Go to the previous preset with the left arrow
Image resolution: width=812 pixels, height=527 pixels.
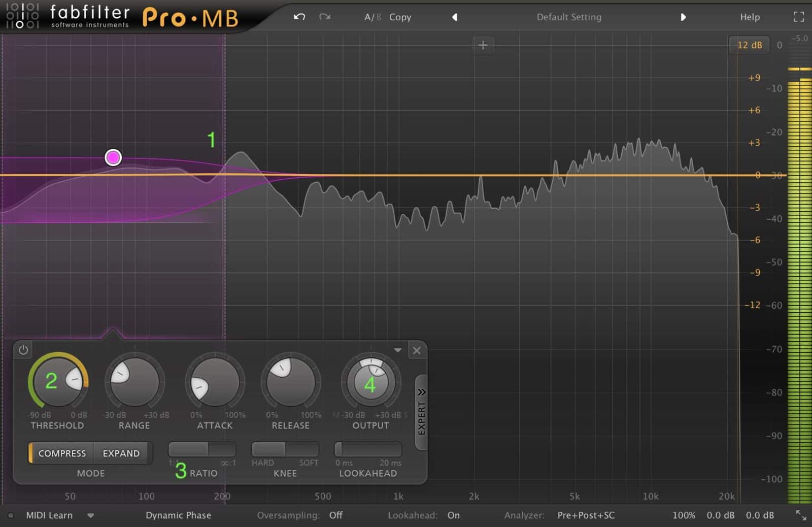coord(455,17)
